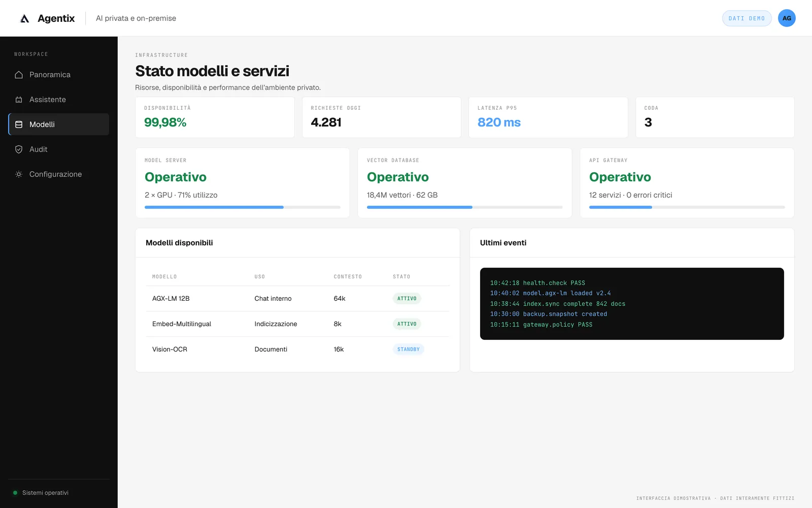This screenshot has height=508, width=812.
Task: Select the Embed-Multilingual model name
Action: pos(182,324)
